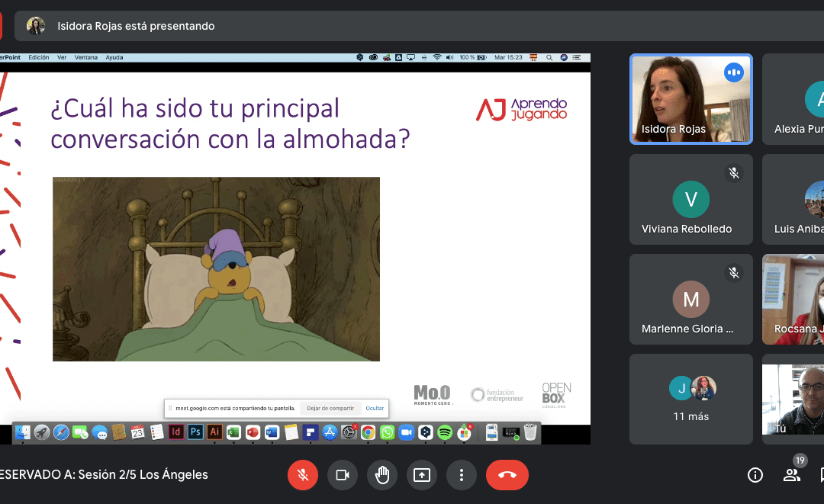Open Zoom from the dock
824x504 pixels.
pos(406,432)
